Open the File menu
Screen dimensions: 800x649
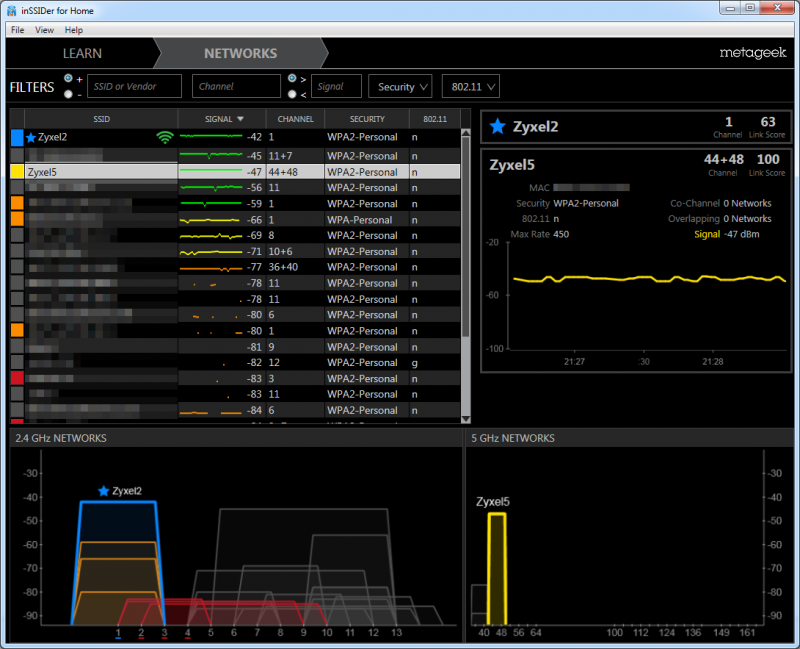pos(17,30)
